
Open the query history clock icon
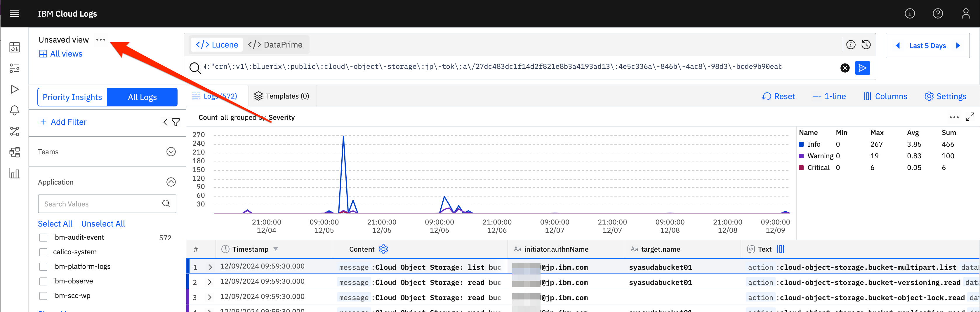pyautogui.click(x=866, y=45)
